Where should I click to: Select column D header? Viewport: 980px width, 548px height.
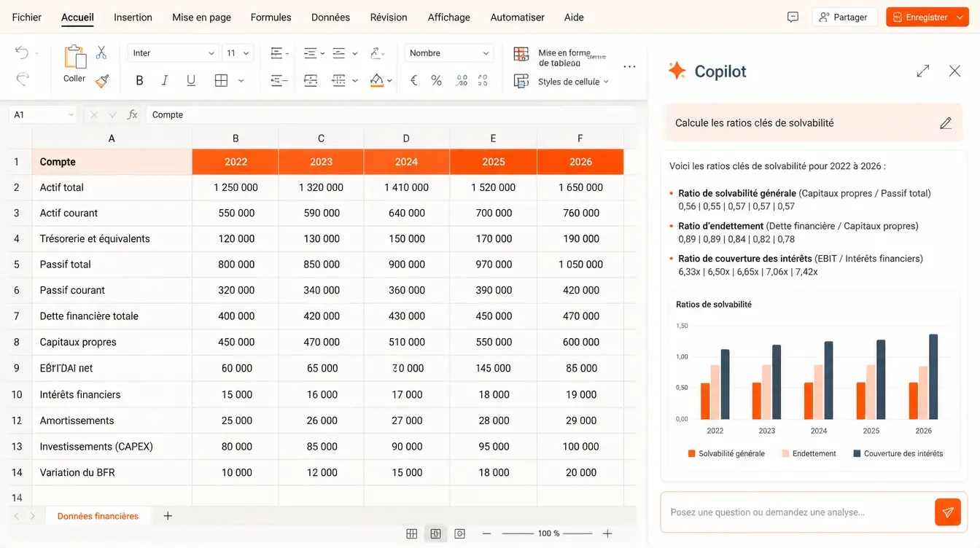click(x=406, y=138)
